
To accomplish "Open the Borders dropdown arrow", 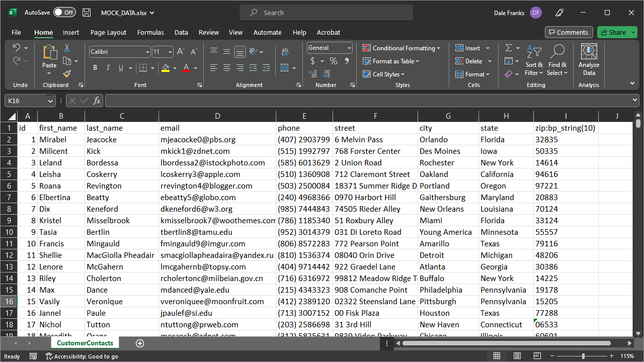I will 153,68.
